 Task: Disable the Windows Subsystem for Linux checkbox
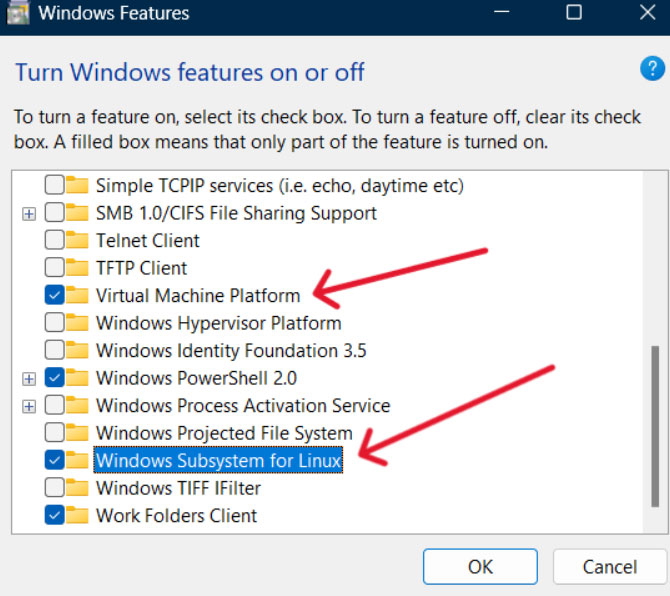(x=54, y=460)
